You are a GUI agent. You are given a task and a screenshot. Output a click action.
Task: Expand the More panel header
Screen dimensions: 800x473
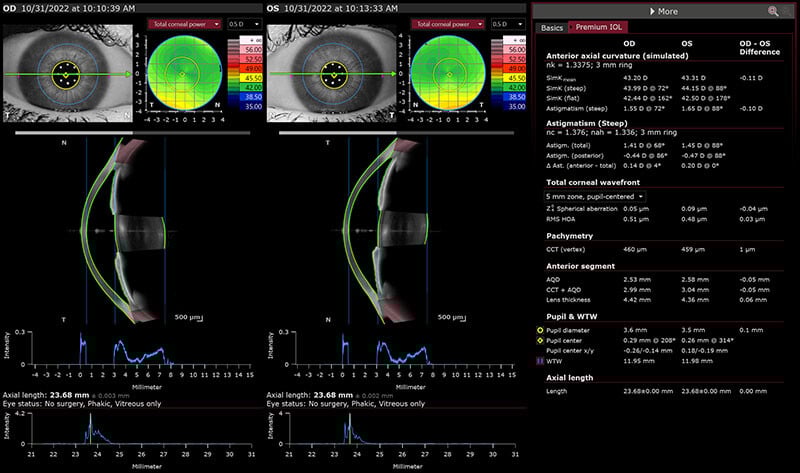point(662,11)
